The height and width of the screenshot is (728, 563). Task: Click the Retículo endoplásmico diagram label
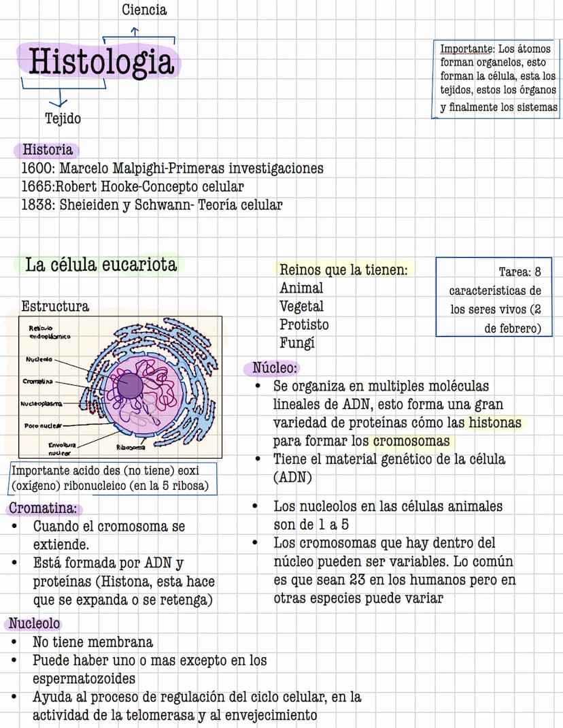49,332
